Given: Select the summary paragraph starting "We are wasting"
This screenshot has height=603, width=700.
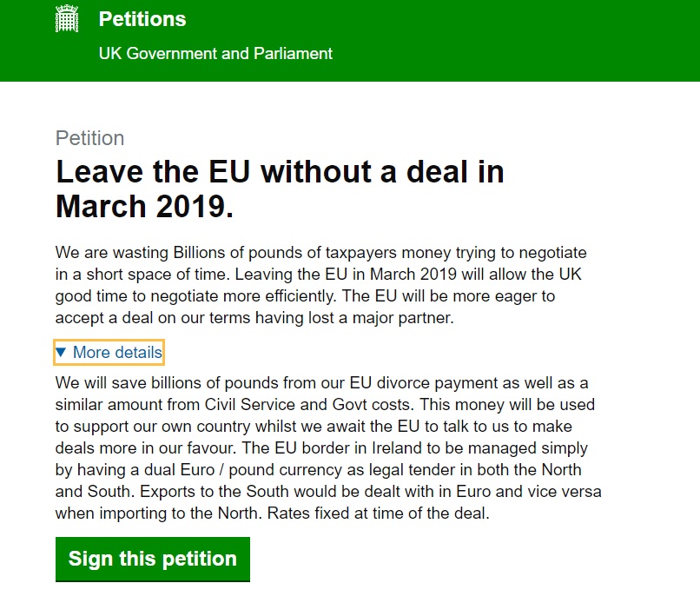Looking at the screenshot, I should [x=320, y=285].
